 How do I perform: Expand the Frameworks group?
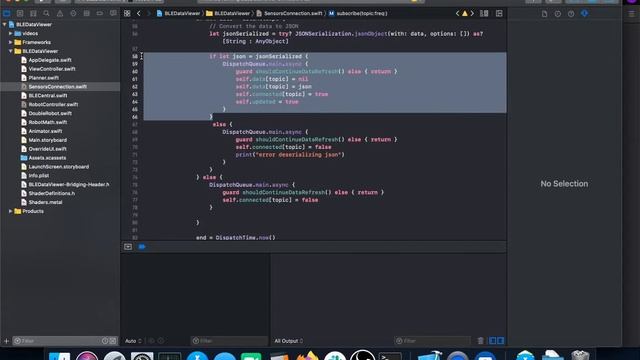tap(11, 42)
